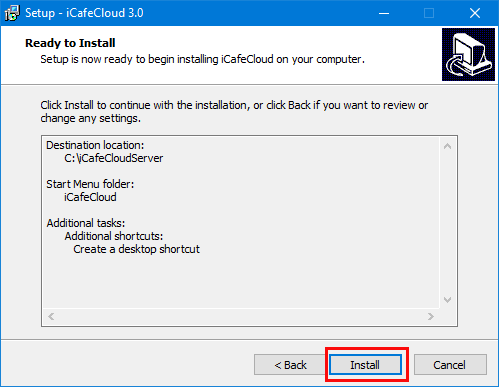Click the summary box scroll left arrow

click(x=51, y=316)
